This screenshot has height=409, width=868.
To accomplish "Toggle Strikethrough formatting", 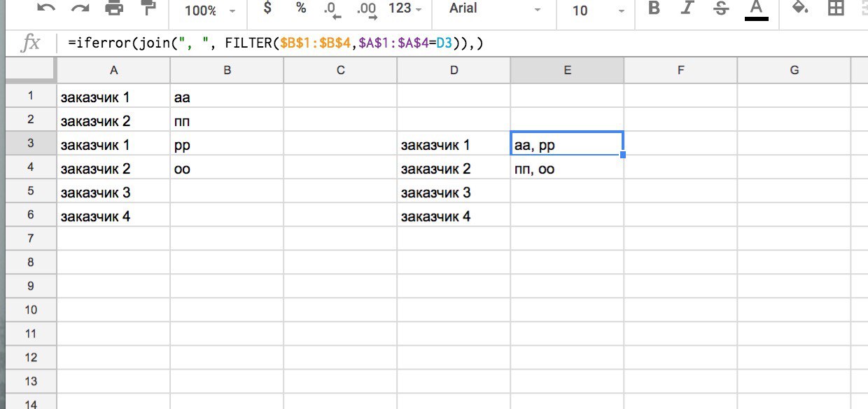I will [x=721, y=8].
